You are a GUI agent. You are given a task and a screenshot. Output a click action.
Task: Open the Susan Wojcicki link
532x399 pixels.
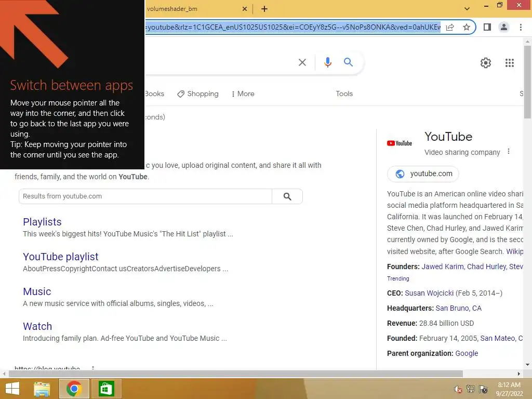tap(429, 293)
